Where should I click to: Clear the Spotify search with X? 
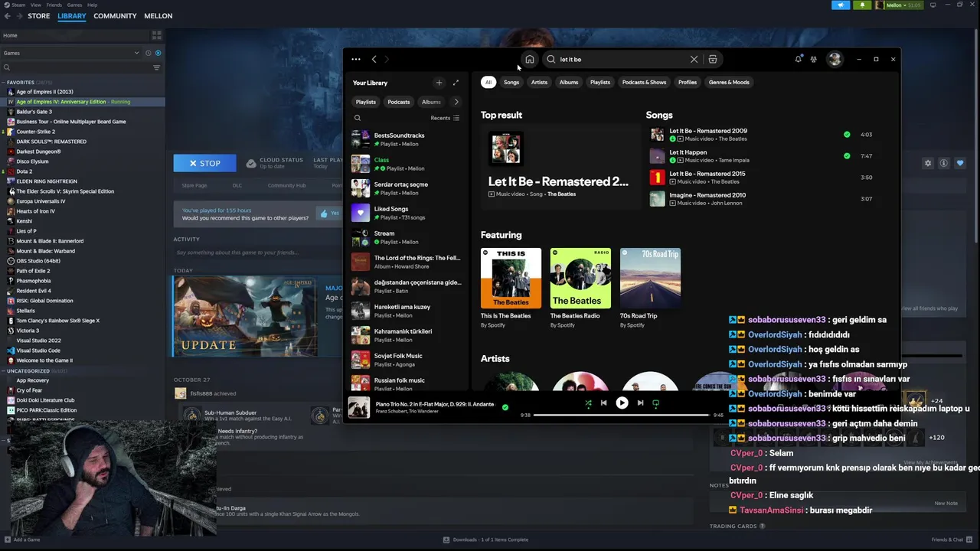[694, 60]
